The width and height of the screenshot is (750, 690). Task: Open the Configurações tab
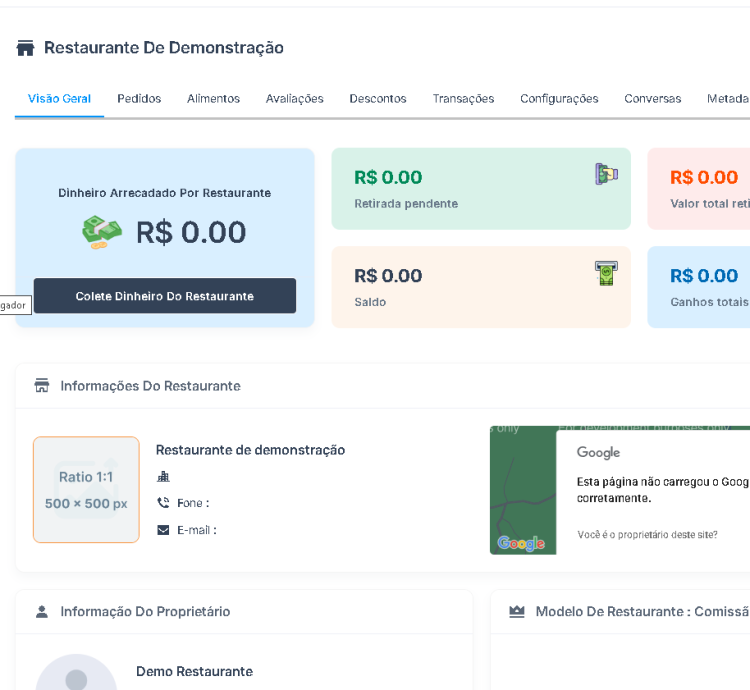(559, 99)
